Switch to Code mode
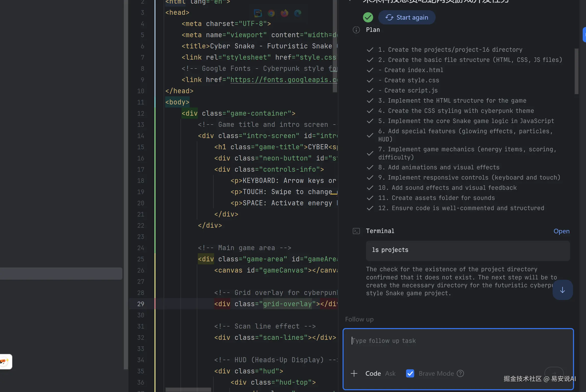The height and width of the screenshot is (392, 586). [373, 373]
